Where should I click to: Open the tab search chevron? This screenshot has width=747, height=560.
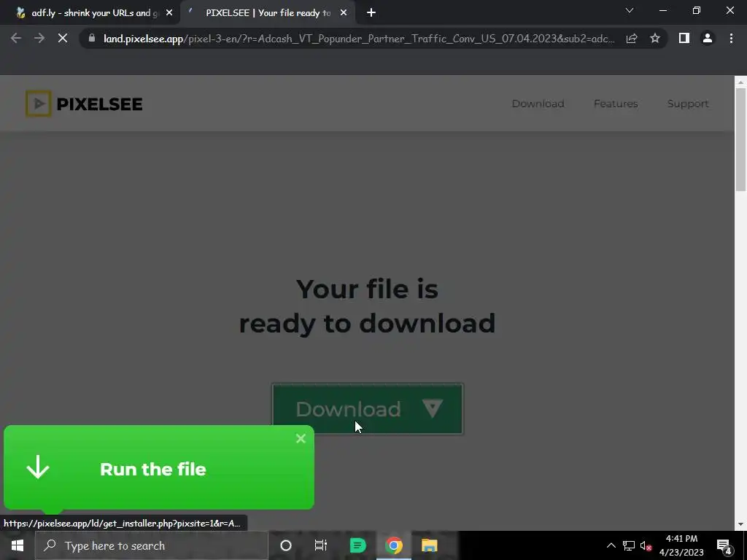click(630, 10)
